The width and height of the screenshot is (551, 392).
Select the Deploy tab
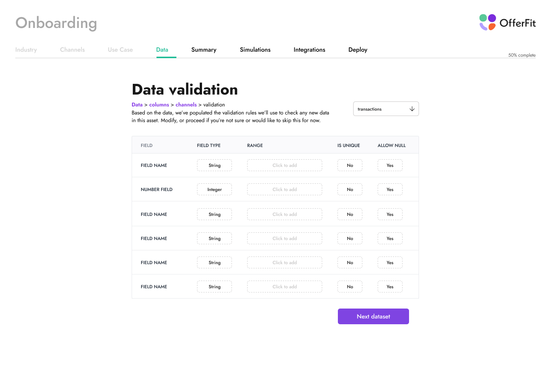coord(358,50)
